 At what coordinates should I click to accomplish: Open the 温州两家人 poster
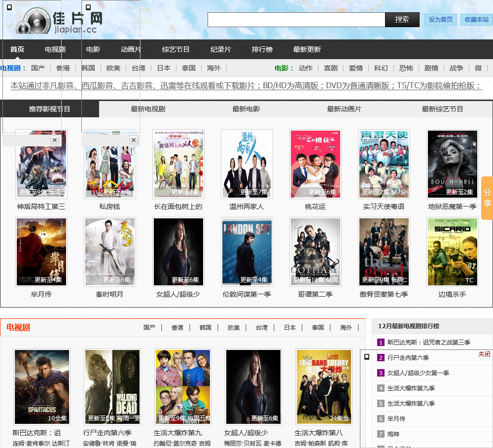[x=247, y=164]
